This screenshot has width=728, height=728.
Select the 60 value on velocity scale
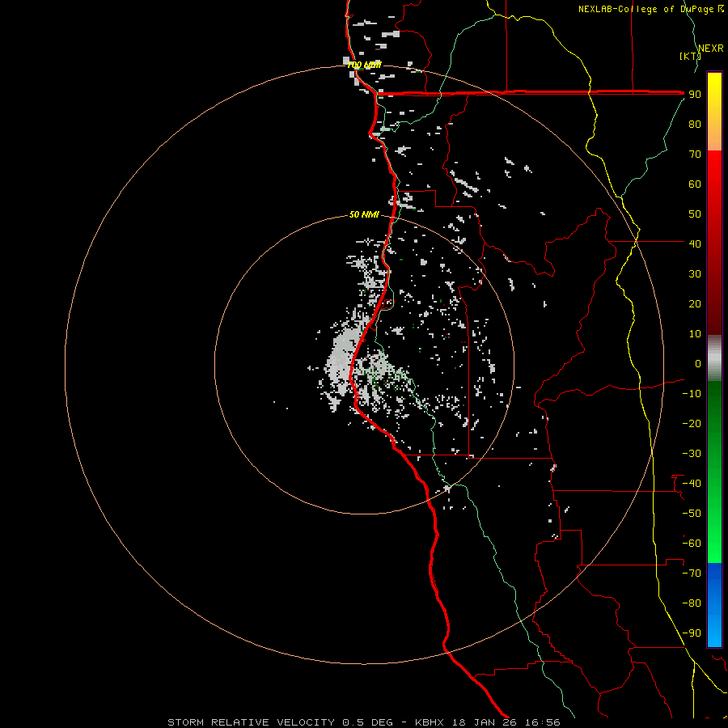coord(695,184)
